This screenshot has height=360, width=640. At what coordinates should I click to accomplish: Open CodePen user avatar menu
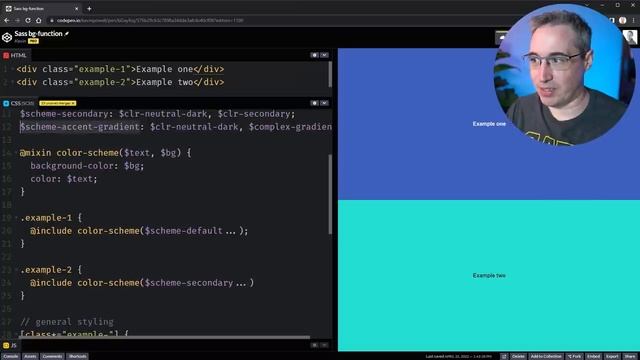click(631, 37)
